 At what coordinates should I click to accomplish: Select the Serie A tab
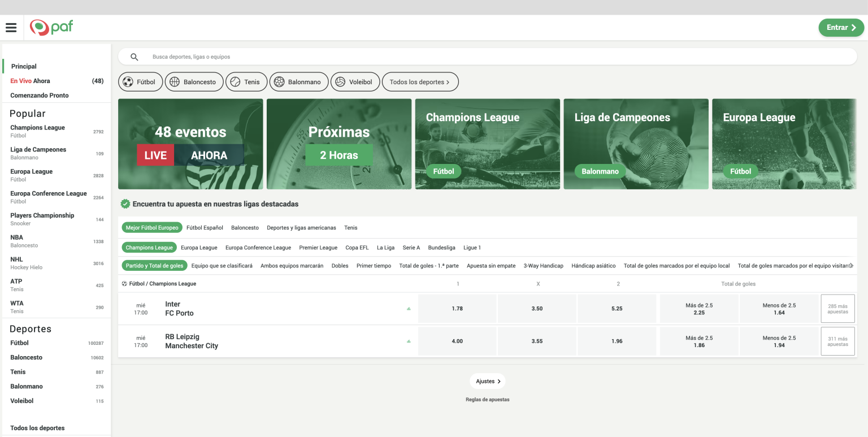[411, 248]
